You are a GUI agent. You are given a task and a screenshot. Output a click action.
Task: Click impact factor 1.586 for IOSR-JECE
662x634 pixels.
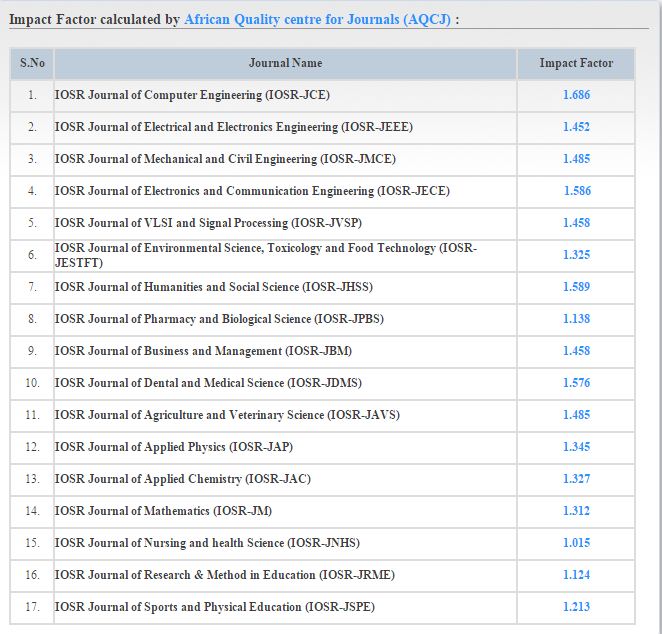pyautogui.click(x=578, y=191)
